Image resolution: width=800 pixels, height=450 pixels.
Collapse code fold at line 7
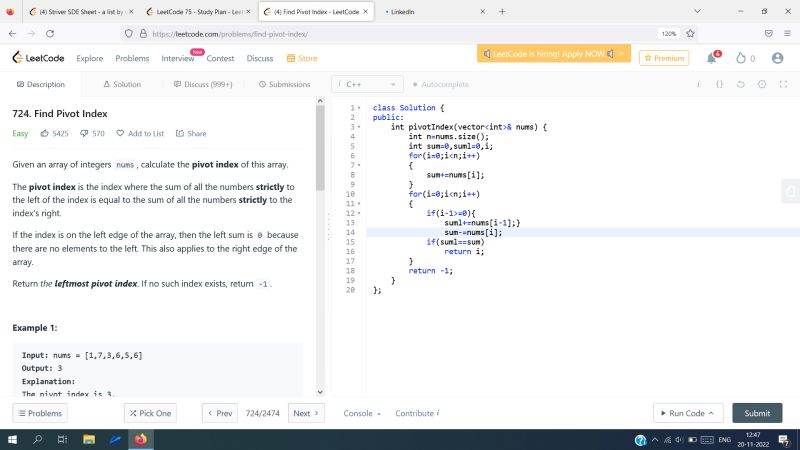359,165
